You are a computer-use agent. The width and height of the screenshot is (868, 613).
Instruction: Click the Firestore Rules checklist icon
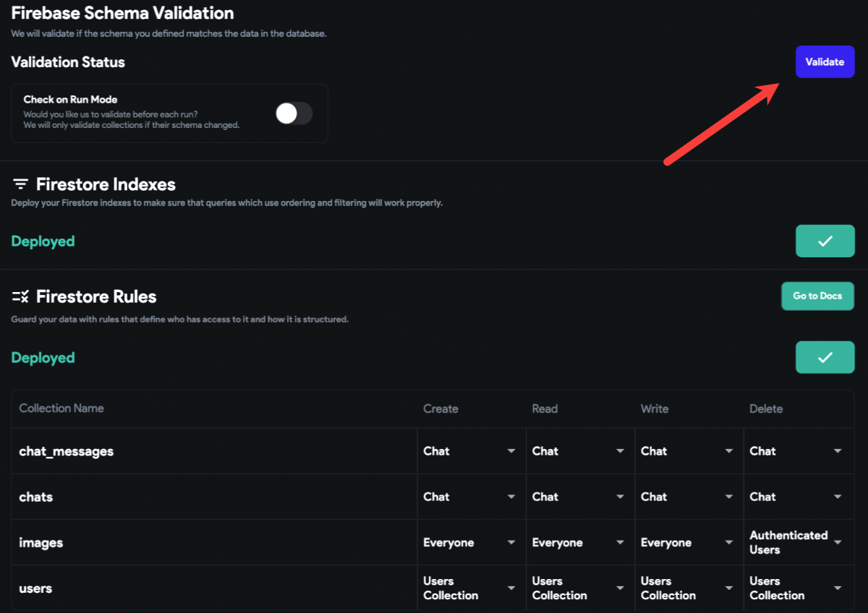tap(20, 296)
